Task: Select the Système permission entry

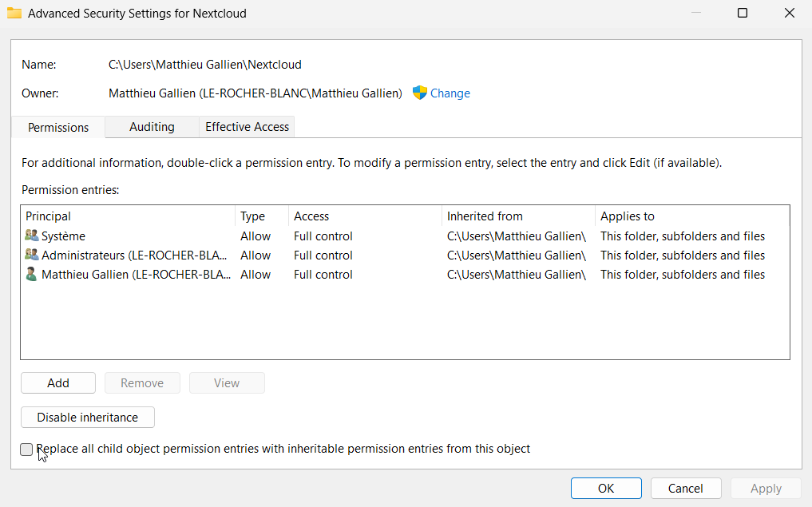Action: click(405, 236)
